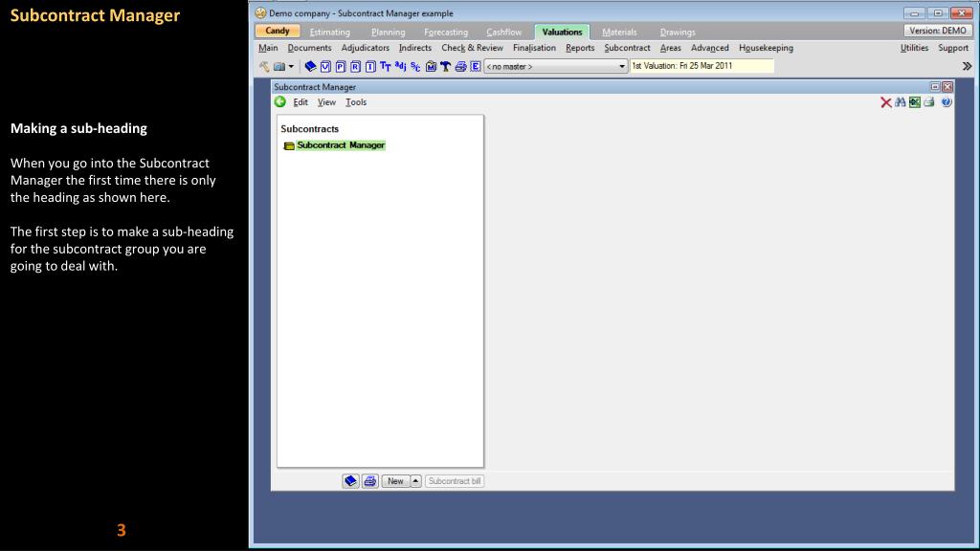Click the camera icon in the main toolbar
Viewport: 980px width, 551px height.
pos(278,66)
